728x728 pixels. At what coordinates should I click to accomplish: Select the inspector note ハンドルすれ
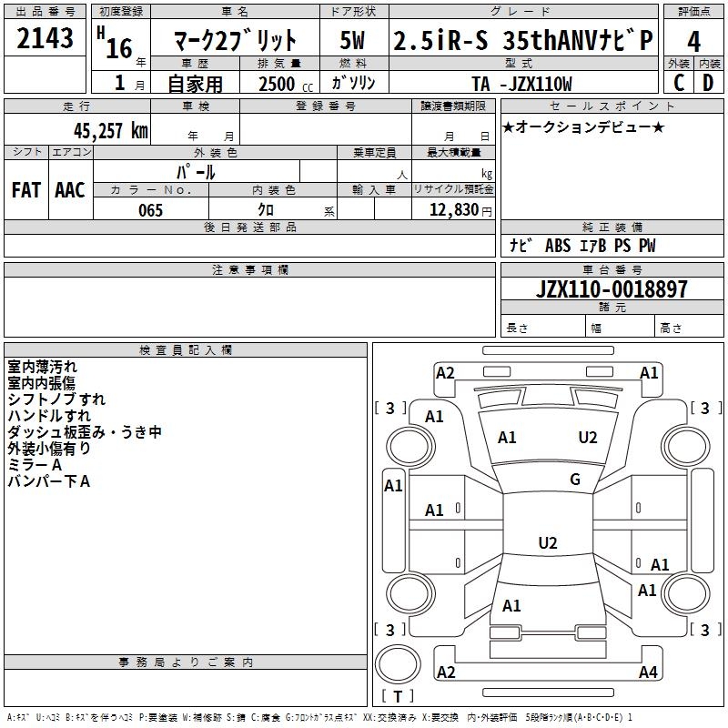(49, 415)
